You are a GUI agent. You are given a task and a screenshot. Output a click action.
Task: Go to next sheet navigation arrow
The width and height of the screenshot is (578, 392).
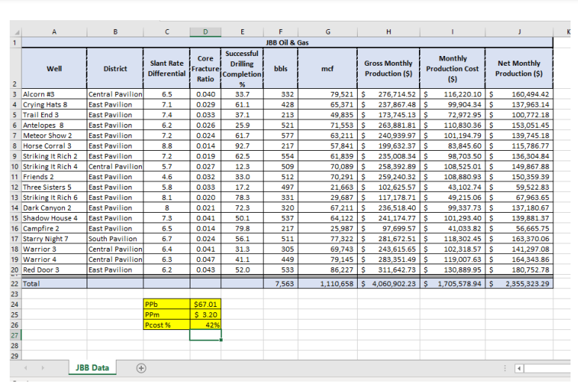pyautogui.click(x=43, y=368)
